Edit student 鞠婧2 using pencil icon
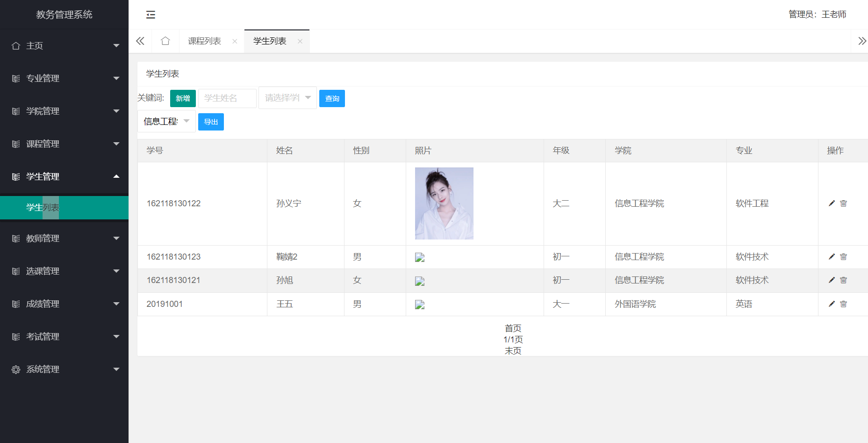Image resolution: width=868 pixels, height=443 pixels. [832, 257]
